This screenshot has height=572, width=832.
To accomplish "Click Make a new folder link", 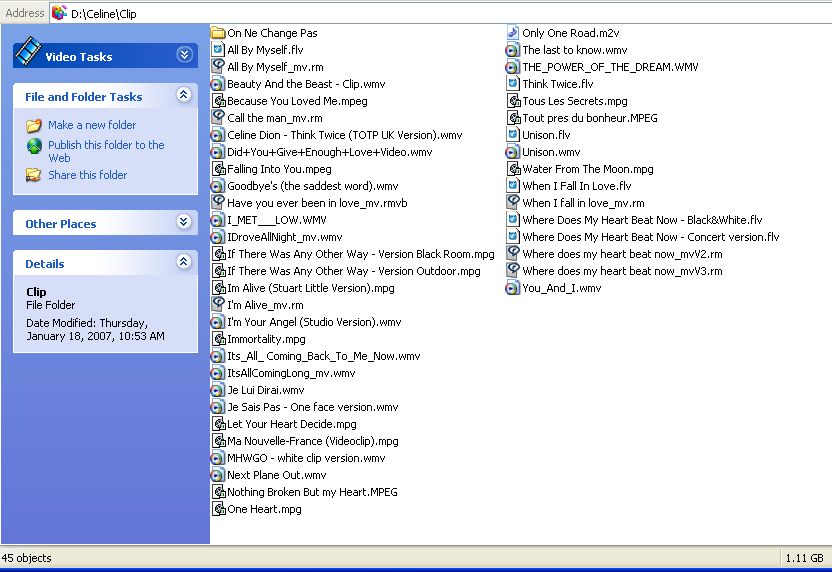I will click(92, 125).
